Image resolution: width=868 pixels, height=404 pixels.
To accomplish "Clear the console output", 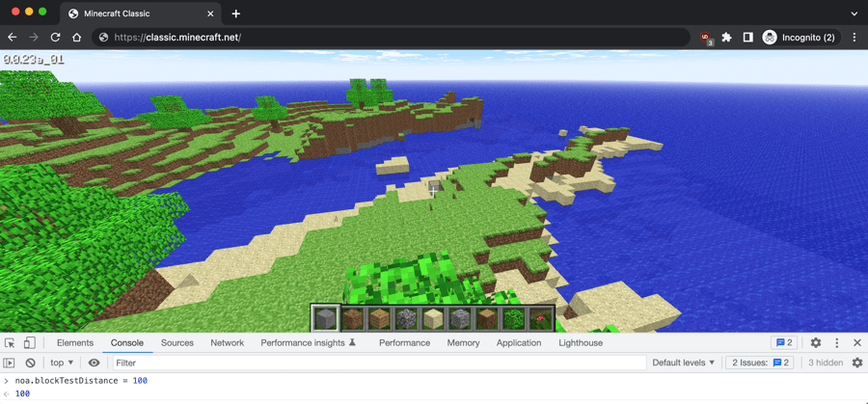I will click(x=31, y=364).
